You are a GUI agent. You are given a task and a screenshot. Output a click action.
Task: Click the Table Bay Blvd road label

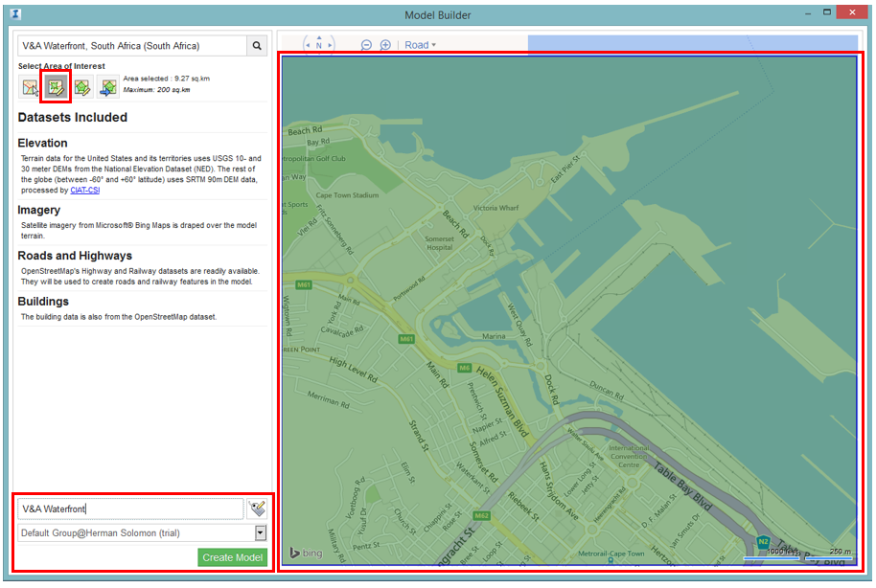click(682, 486)
